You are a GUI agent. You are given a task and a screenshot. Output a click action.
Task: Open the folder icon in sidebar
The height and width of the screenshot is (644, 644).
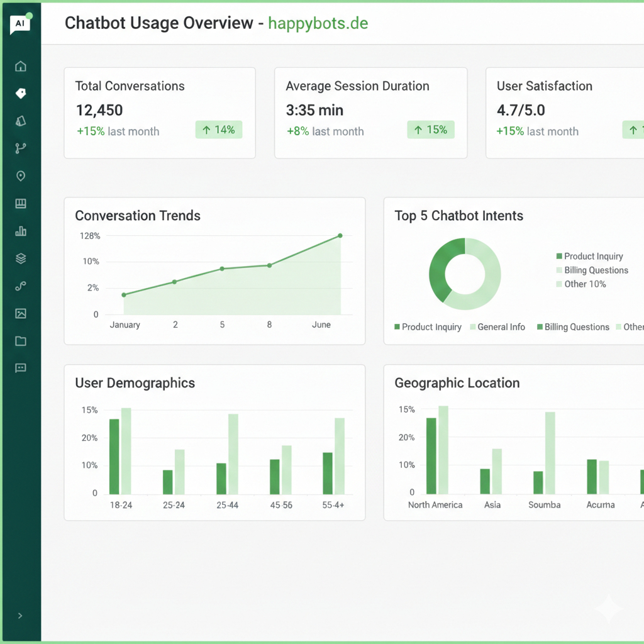(21, 341)
